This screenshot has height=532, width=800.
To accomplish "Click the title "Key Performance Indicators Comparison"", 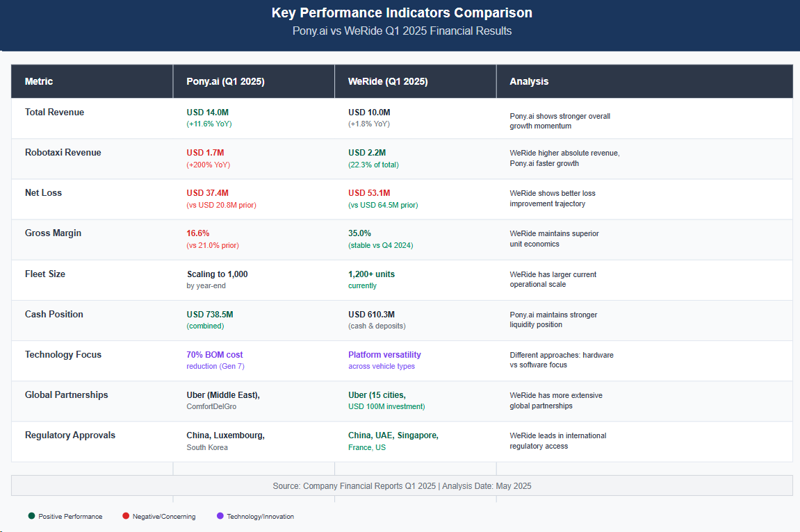I will (402, 13).
